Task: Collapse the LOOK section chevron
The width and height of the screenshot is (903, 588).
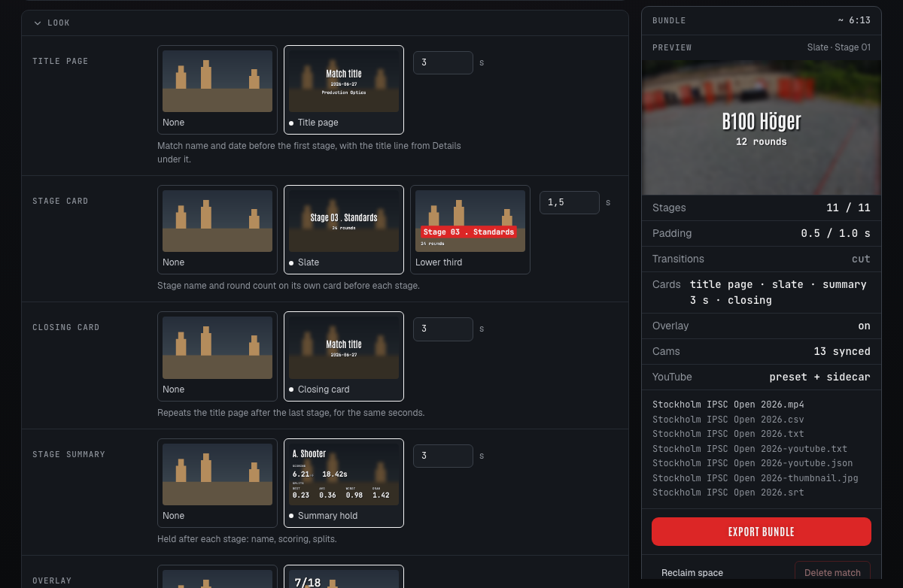Action: [x=38, y=23]
